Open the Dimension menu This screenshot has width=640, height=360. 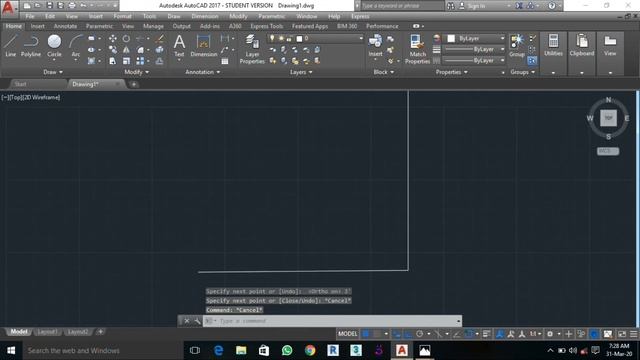[205, 16]
